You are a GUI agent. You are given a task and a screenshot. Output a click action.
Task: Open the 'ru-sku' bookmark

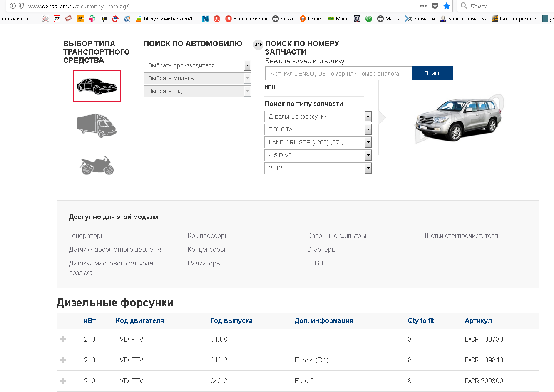283,19
